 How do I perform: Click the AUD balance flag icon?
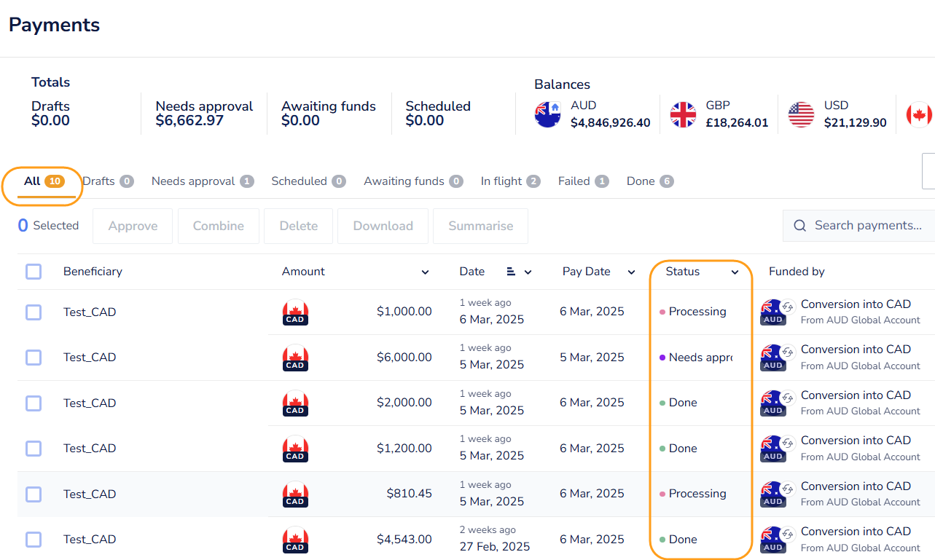(547, 114)
